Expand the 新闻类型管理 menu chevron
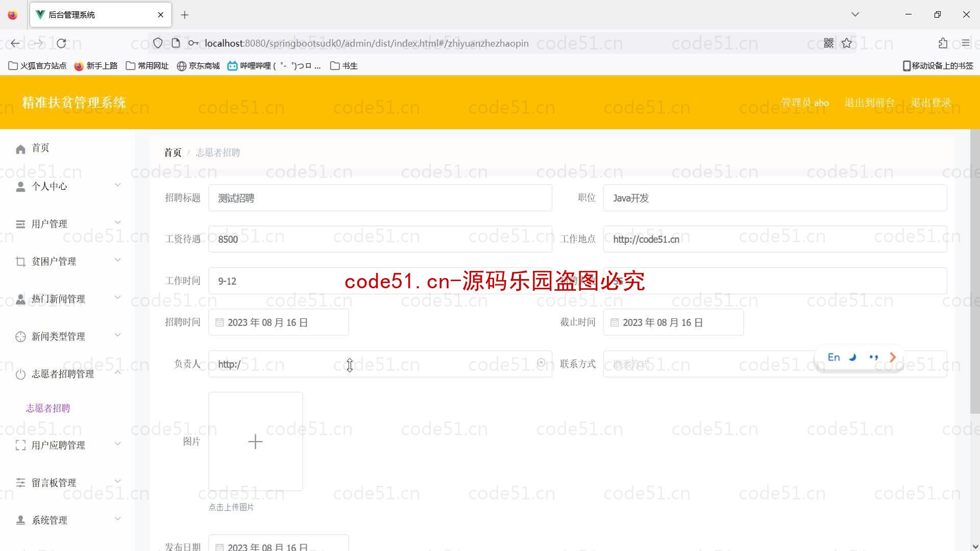980x551 pixels. tap(117, 335)
